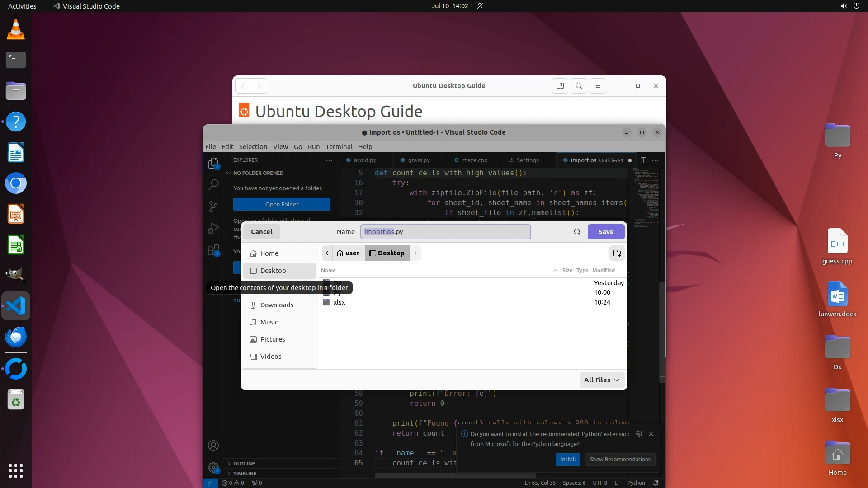Expand the OUTLINE section
Image resolution: width=868 pixels, height=488 pixels.
tap(244, 464)
